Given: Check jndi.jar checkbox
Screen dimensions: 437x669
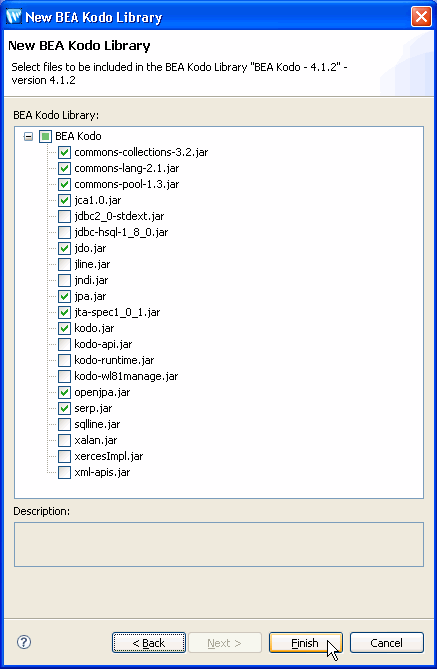Looking at the screenshot, I should pos(64,280).
